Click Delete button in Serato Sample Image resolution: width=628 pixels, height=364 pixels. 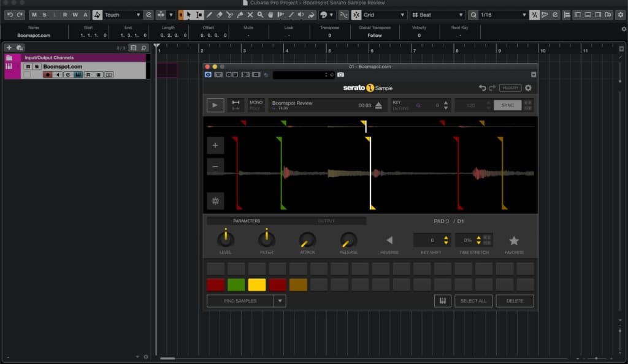point(515,301)
